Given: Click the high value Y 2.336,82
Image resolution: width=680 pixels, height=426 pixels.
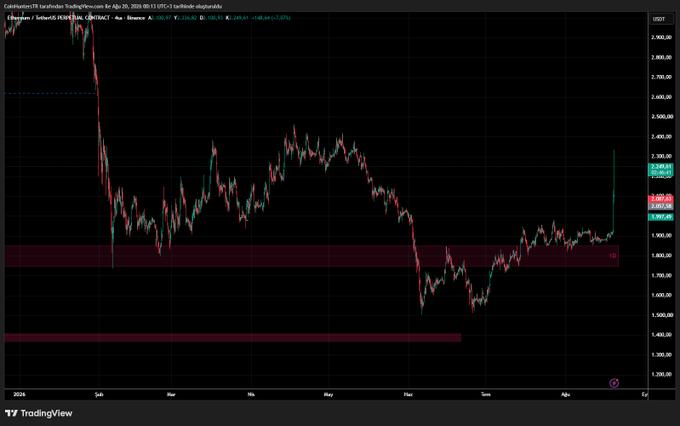Looking at the screenshot, I should point(186,18).
